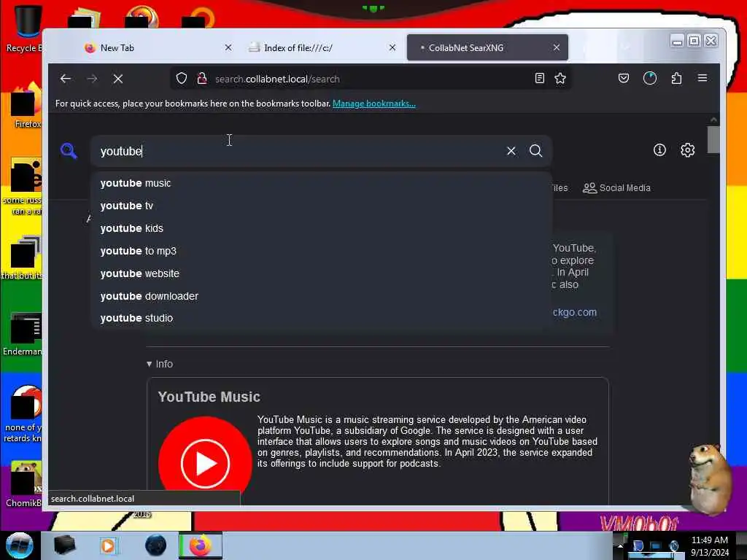Viewport: 747px width, 560px height.
Task: Open the tracking protection shield icon
Action: tap(181, 79)
